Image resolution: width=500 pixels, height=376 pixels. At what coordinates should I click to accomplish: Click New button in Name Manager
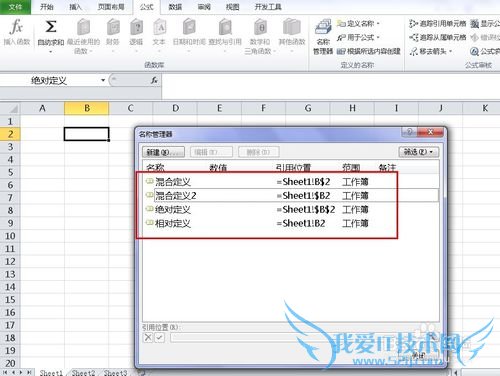163,152
